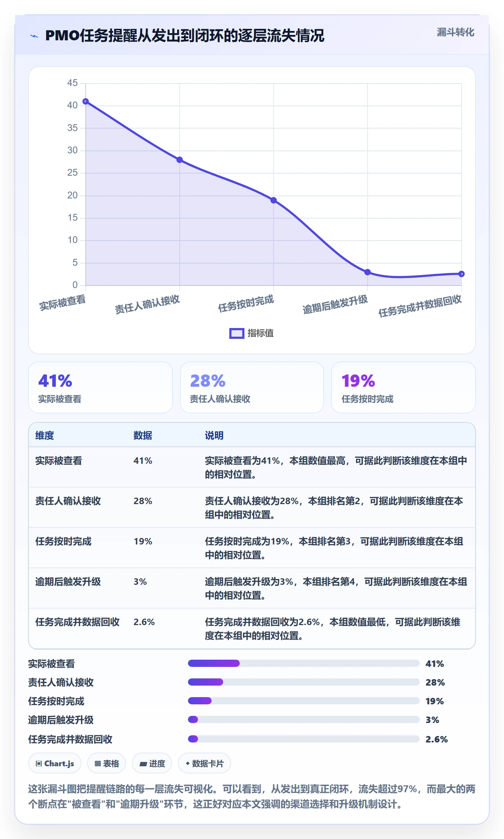This screenshot has width=504, height=839.
Task: Click the 说明 column header
Action: pos(214,435)
